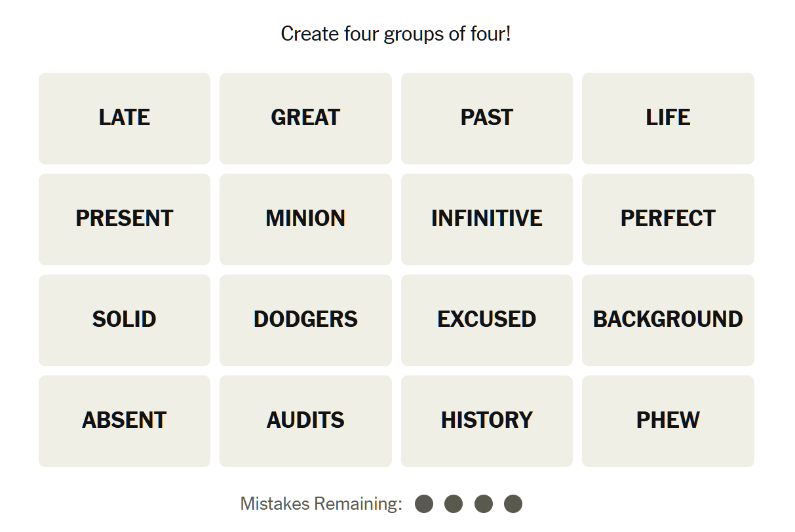The height and width of the screenshot is (532, 795).
Task: Select the PRESENT word tile
Action: (125, 219)
